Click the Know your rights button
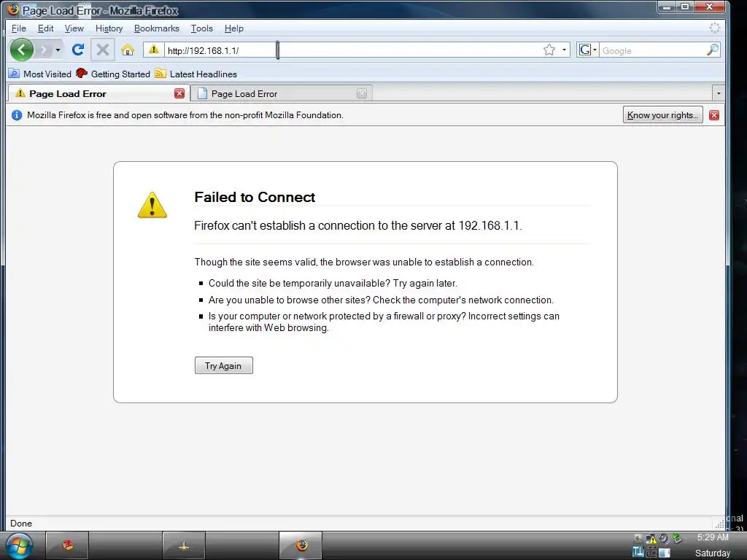 tap(662, 115)
